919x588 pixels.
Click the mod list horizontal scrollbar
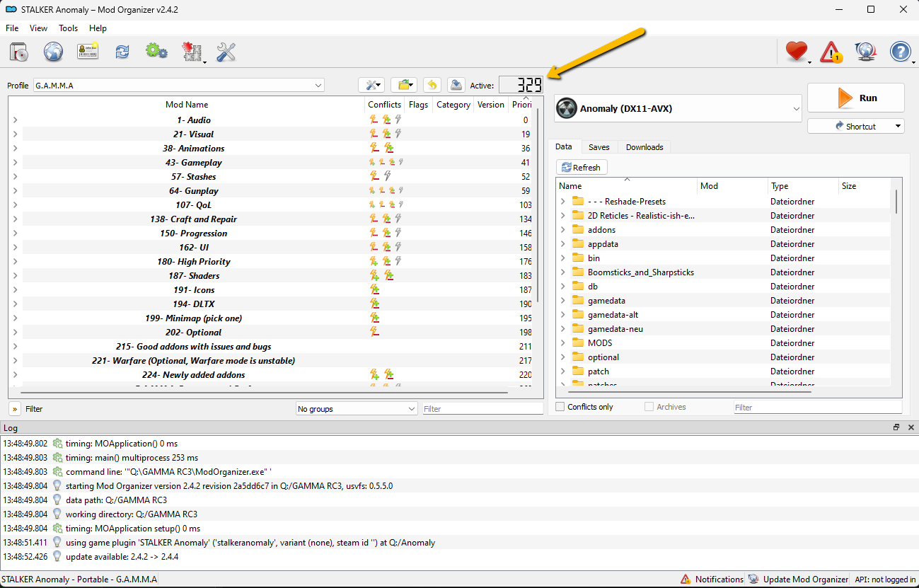click(263, 392)
